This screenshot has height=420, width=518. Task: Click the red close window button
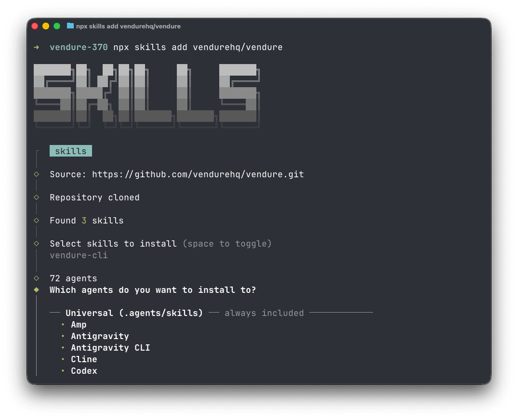35,26
